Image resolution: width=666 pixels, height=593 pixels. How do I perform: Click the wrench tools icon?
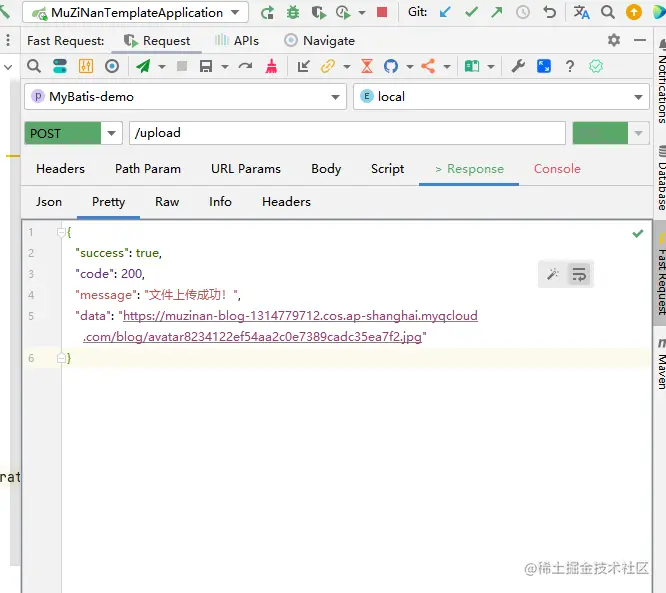point(518,66)
